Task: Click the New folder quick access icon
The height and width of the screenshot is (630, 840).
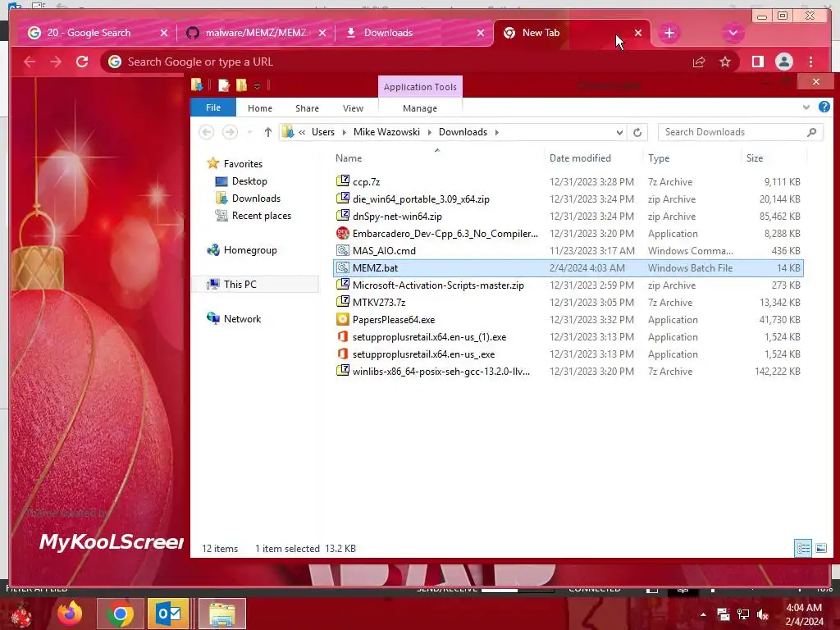Action: point(242,85)
